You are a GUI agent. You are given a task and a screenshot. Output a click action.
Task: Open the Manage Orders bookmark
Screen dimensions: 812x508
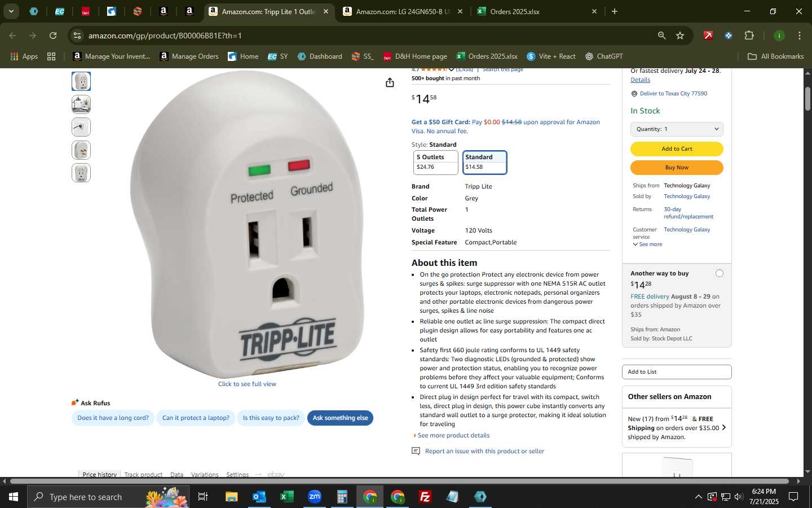189,56
